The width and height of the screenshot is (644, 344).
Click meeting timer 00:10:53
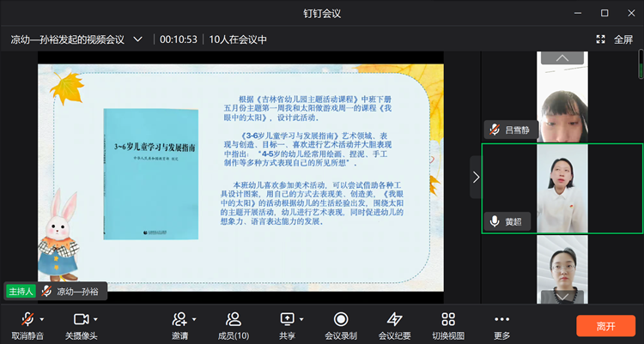pos(179,39)
